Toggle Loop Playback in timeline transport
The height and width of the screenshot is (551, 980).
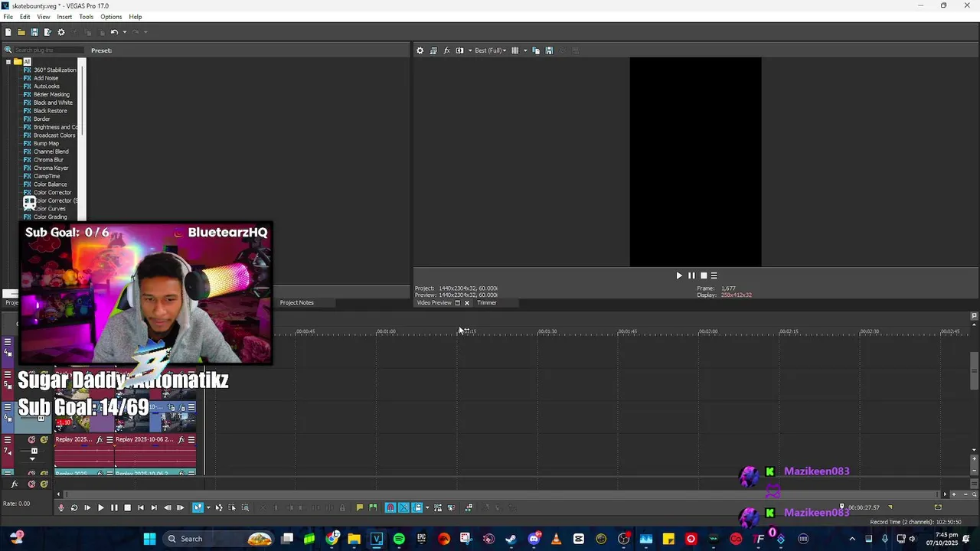point(74,507)
